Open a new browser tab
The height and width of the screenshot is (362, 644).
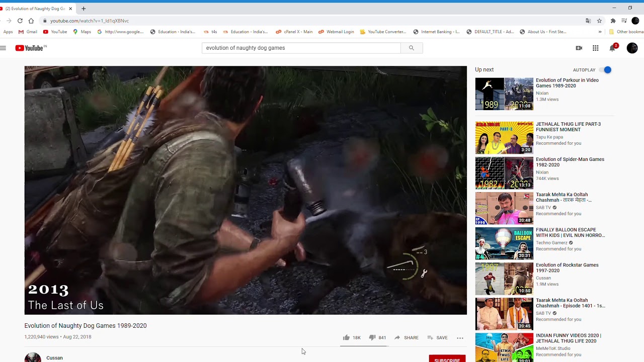click(x=84, y=9)
